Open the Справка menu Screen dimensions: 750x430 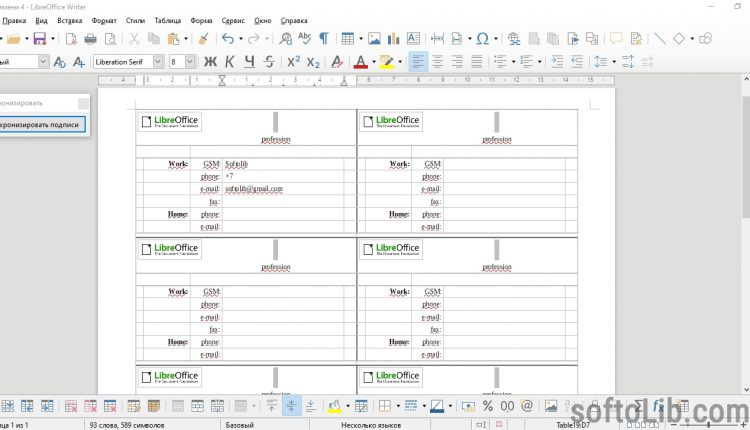click(x=294, y=21)
